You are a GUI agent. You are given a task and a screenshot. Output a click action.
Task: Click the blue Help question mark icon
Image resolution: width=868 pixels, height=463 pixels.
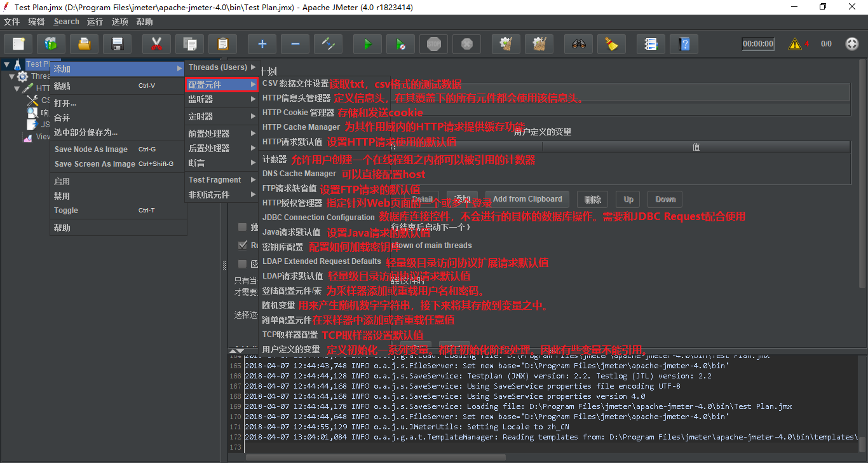[x=684, y=44]
